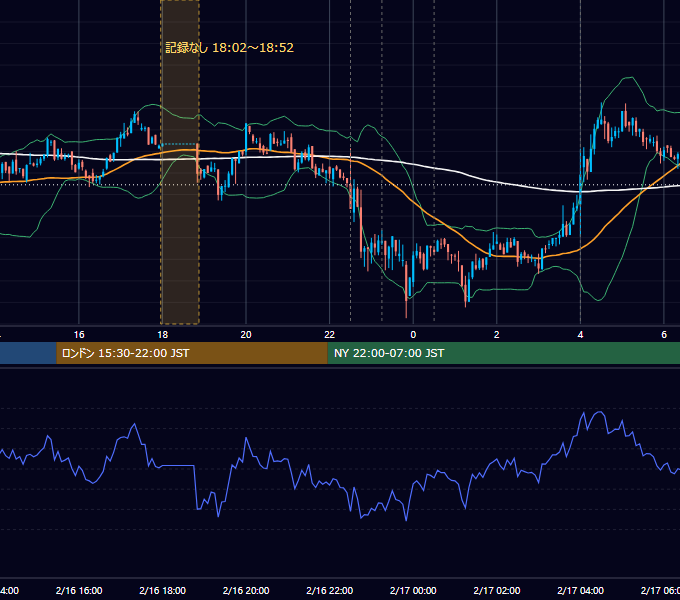
Task: Click the 18 hour tick on upper axis
Action: (x=162, y=335)
